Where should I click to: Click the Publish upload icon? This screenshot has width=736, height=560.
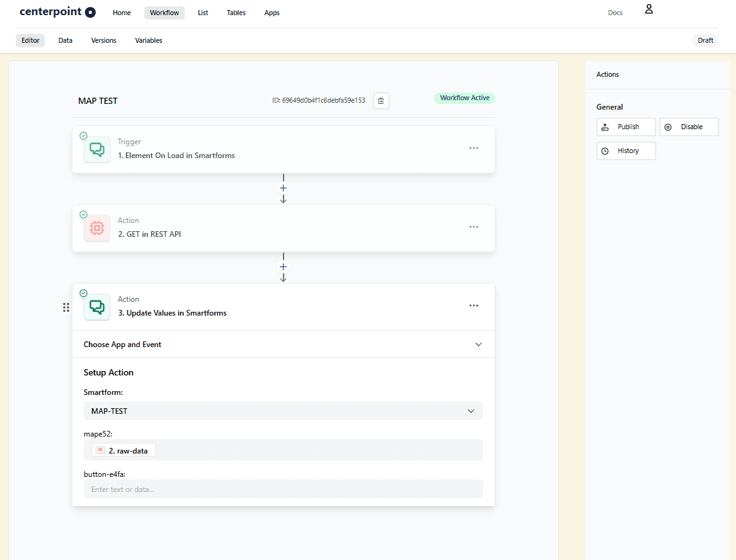click(605, 127)
